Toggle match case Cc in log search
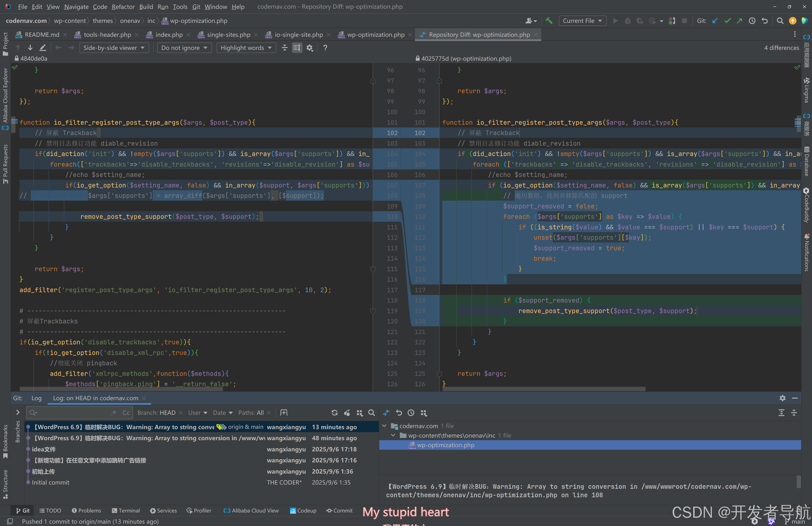812x526 pixels. click(x=126, y=413)
